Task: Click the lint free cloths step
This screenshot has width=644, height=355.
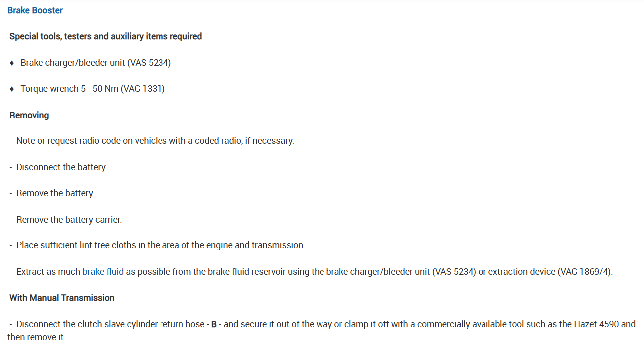Action: [160, 245]
